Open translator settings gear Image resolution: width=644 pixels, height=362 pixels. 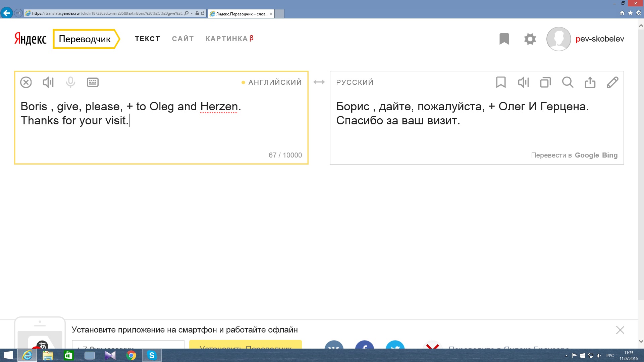coord(530,39)
